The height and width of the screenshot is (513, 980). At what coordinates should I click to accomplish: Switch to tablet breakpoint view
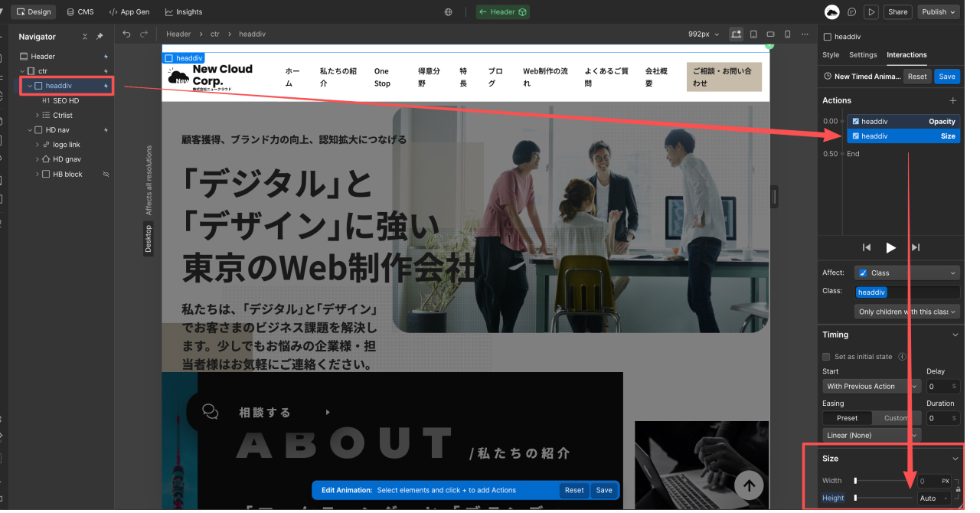(753, 34)
